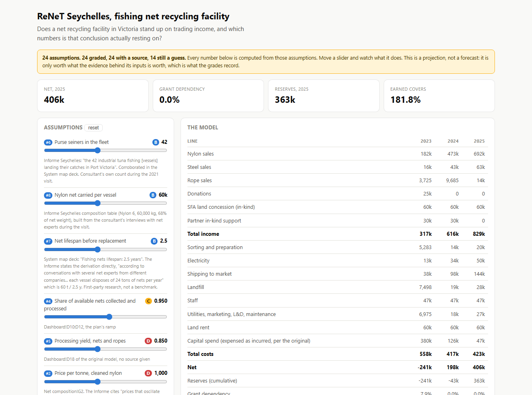Click the yellow 24 assumptions notice banner
The image size is (532, 395).
pyautogui.click(x=266, y=62)
